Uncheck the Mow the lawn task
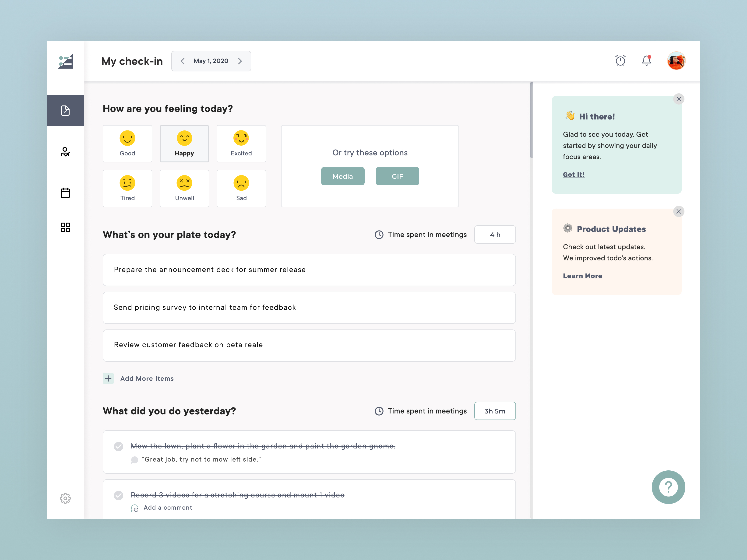 [x=119, y=446]
